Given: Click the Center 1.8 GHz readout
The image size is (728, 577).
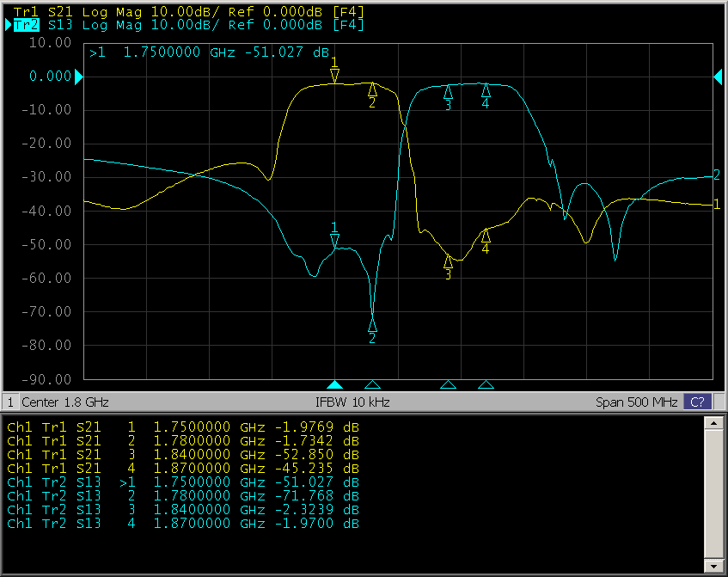Looking at the screenshot, I should pyautogui.click(x=65, y=402).
